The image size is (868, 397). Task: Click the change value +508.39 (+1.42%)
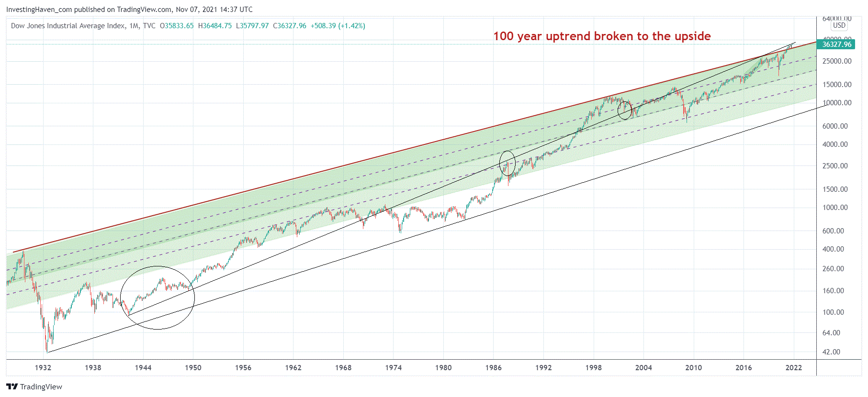click(338, 26)
